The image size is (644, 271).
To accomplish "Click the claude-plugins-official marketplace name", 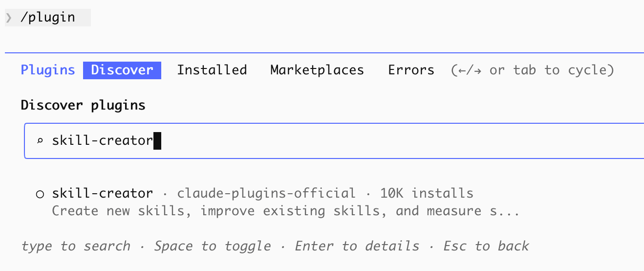I will [266, 193].
